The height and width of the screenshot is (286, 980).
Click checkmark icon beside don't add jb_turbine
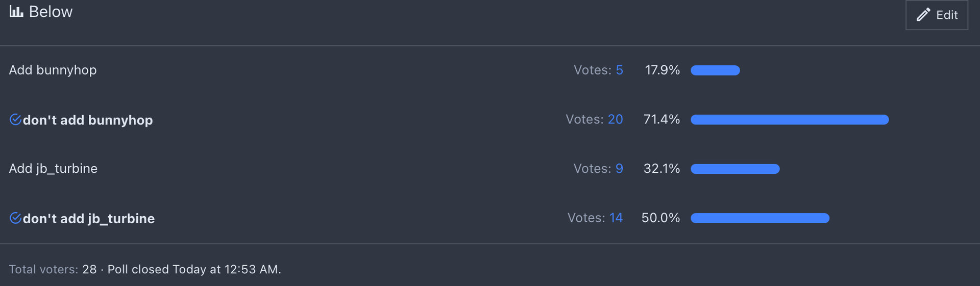15,218
